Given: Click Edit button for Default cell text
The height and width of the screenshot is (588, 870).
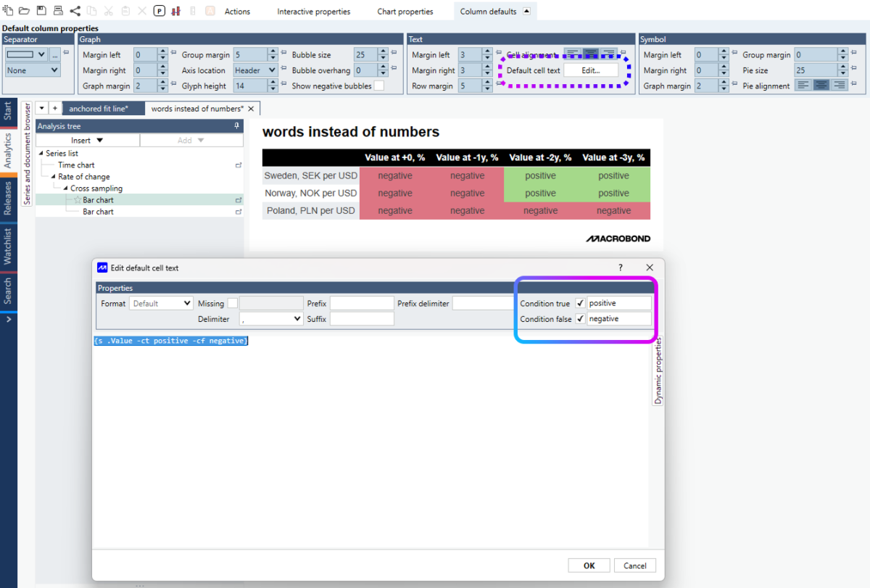Looking at the screenshot, I should point(592,70).
